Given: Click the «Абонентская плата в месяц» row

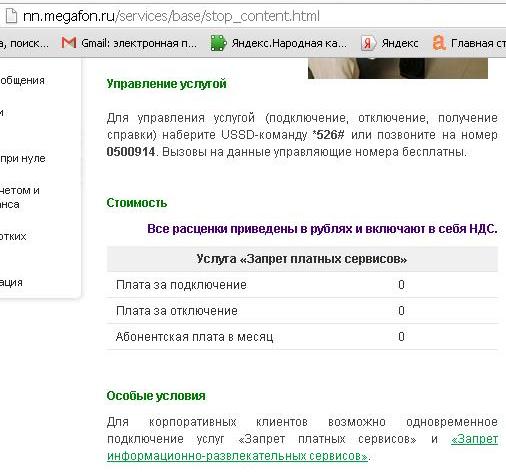Looking at the screenshot, I should coord(302,337).
